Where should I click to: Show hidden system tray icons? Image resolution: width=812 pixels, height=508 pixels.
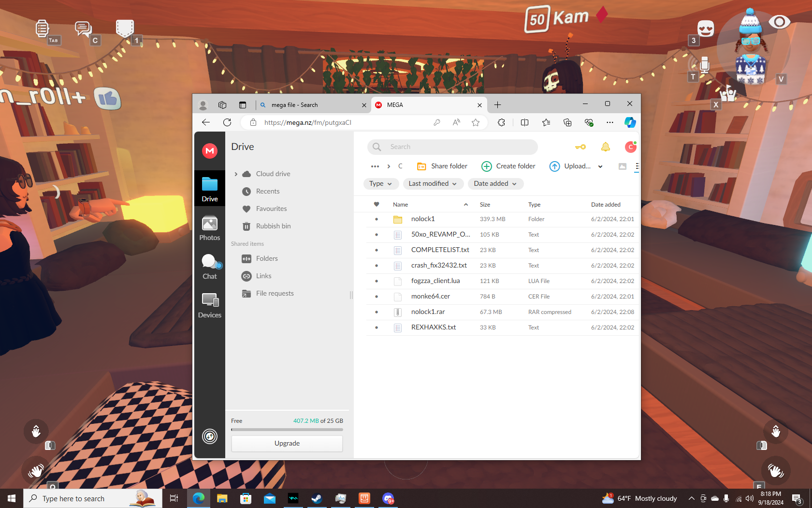tap(692, 498)
